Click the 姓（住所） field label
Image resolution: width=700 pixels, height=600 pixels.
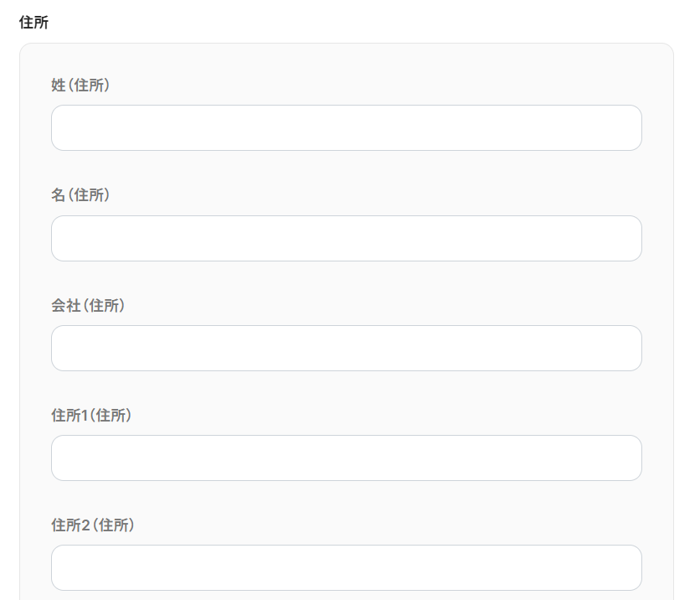80,85
